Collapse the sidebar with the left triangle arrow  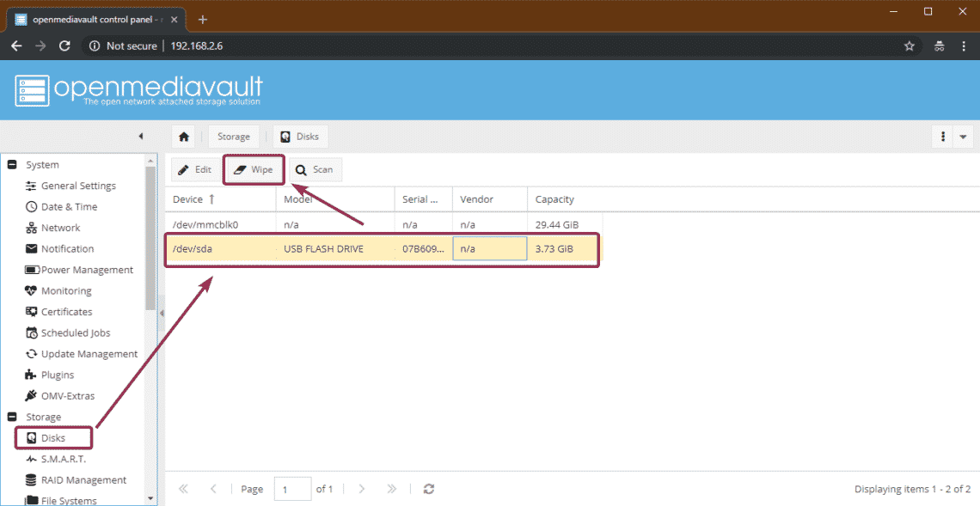click(x=141, y=137)
